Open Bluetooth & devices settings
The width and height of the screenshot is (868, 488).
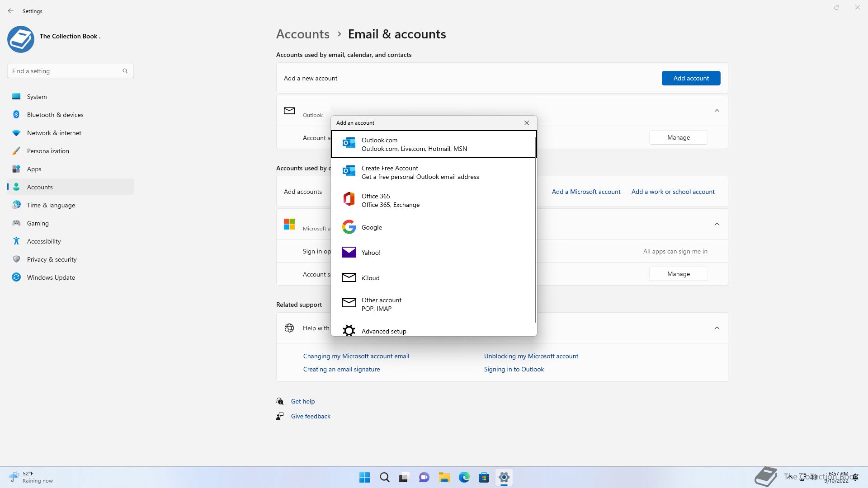tap(71, 115)
